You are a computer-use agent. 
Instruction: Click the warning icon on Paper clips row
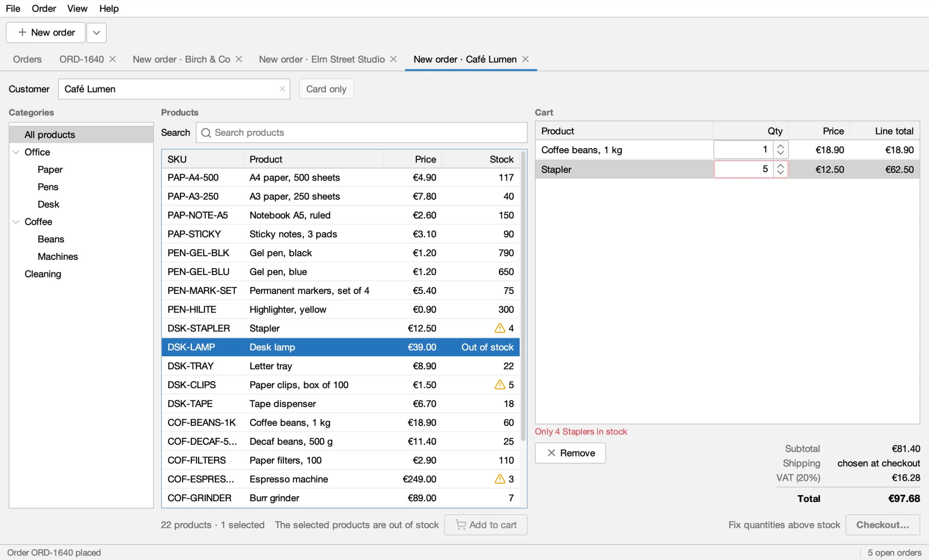point(500,384)
